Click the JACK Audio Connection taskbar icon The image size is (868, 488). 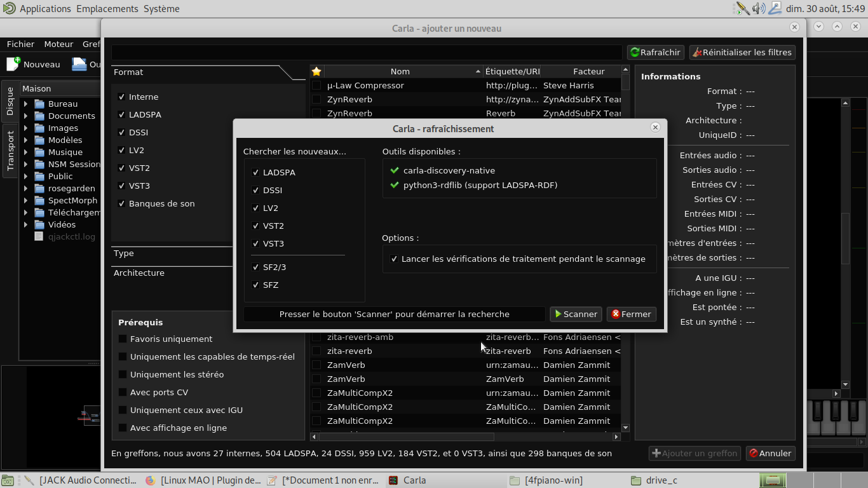(x=29, y=480)
